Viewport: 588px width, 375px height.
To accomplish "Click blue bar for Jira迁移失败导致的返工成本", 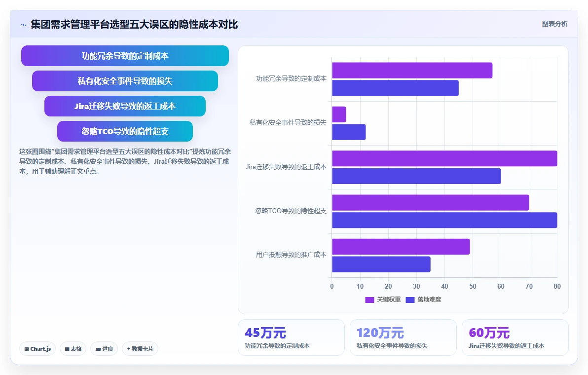I will [416, 176].
